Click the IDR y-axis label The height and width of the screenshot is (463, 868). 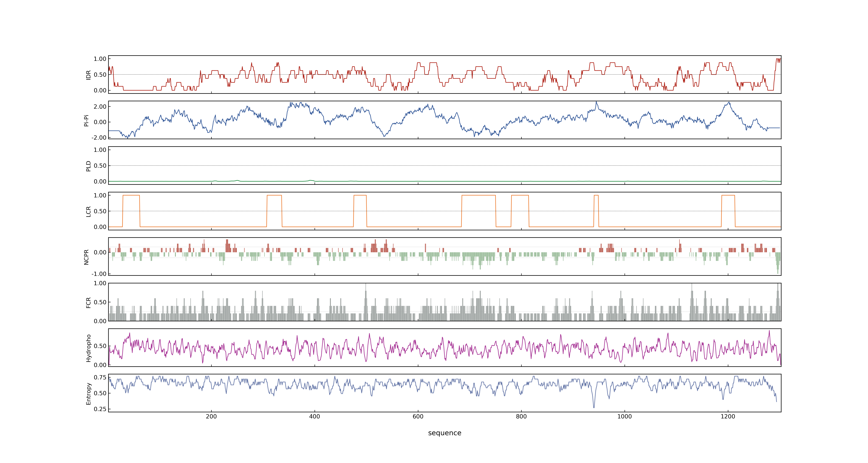tap(88, 75)
